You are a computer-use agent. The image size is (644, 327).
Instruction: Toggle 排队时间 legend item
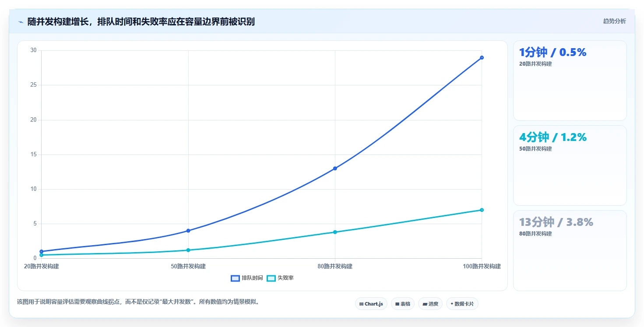(x=247, y=278)
